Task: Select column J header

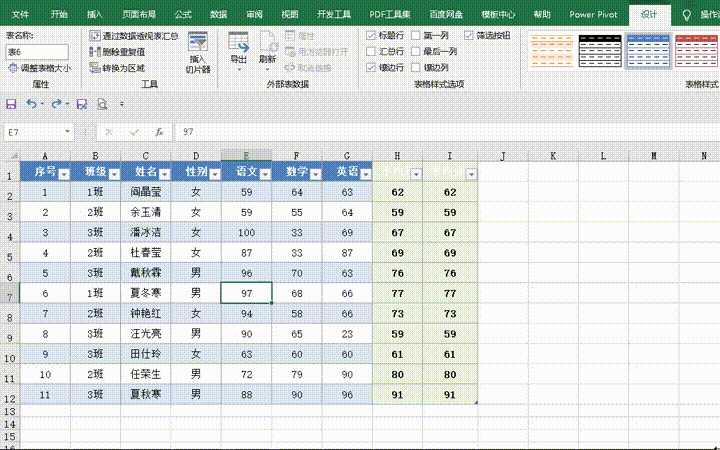Action: pos(503,156)
